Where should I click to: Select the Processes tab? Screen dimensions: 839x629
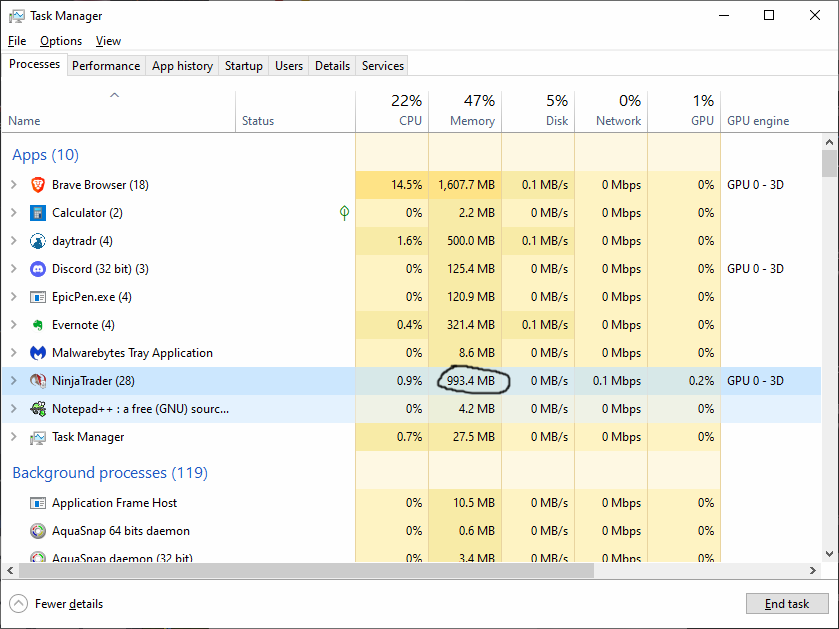pyautogui.click(x=34, y=64)
